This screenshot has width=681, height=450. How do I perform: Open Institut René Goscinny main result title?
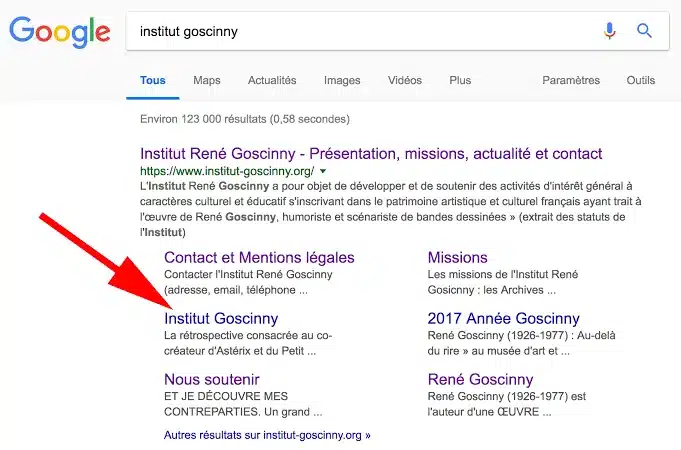pyautogui.click(x=371, y=154)
